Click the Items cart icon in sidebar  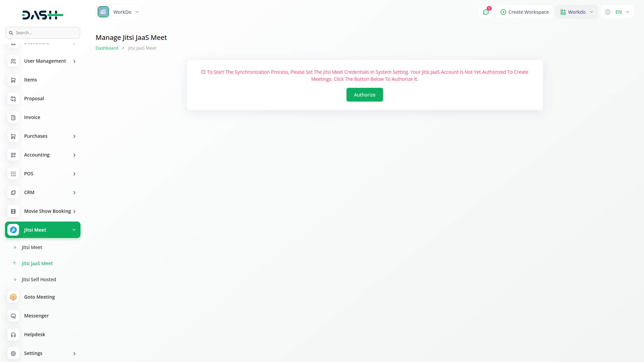(x=13, y=80)
